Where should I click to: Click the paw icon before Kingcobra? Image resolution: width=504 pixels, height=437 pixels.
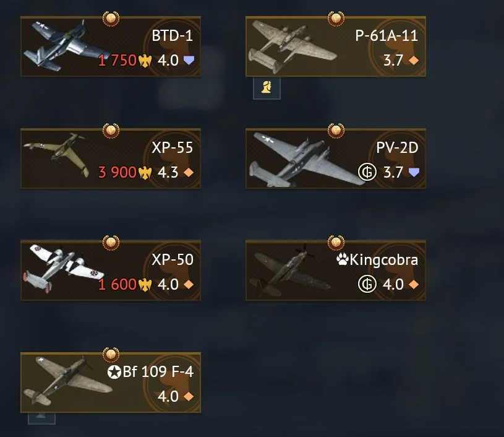click(343, 259)
